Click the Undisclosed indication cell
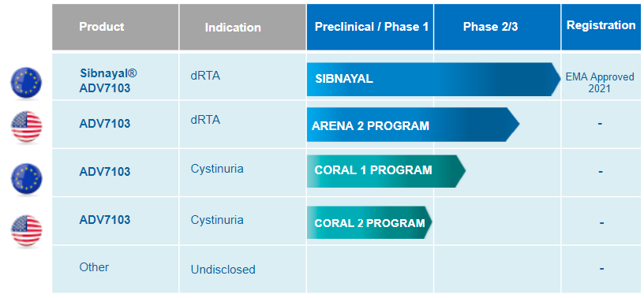Image resolution: width=644 pixels, height=298 pixels. tap(223, 270)
